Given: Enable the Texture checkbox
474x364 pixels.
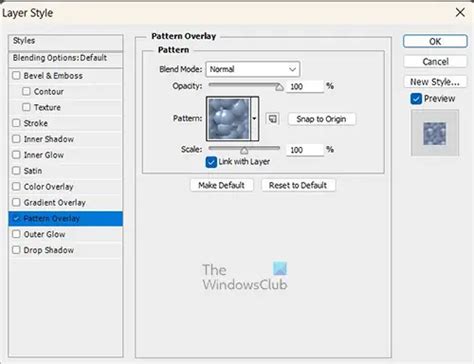Looking at the screenshot, I should [26, 107].
